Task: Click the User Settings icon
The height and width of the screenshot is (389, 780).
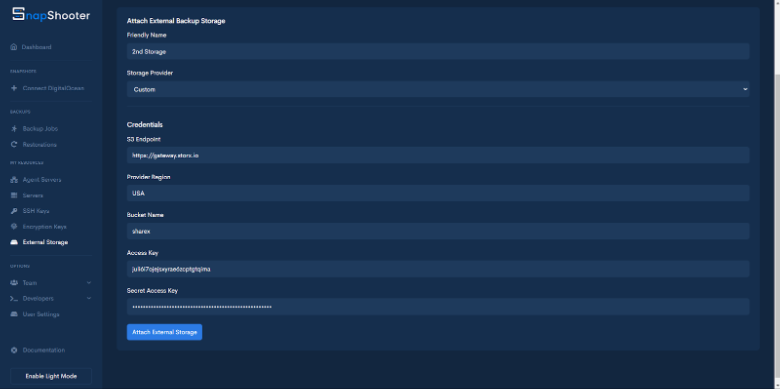Action: point(14,314)
